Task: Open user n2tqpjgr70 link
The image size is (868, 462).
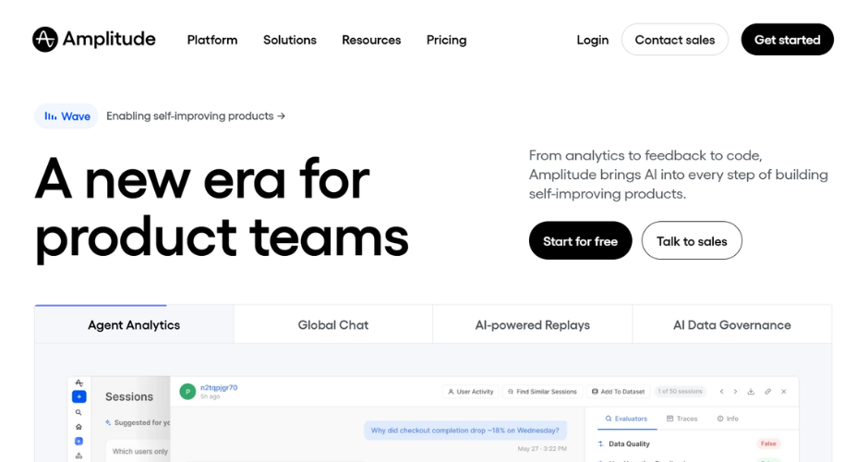Action: (219, 387)
